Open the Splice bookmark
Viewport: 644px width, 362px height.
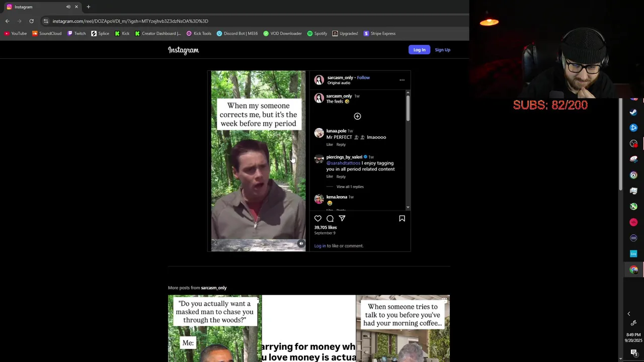100,33
